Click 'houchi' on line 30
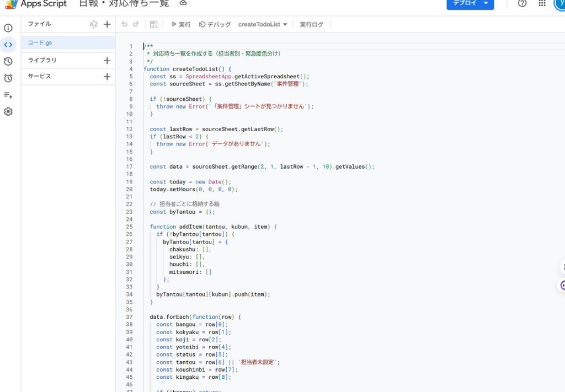The height and width of the screenshot is (392, 565). (x=179, y=264)
